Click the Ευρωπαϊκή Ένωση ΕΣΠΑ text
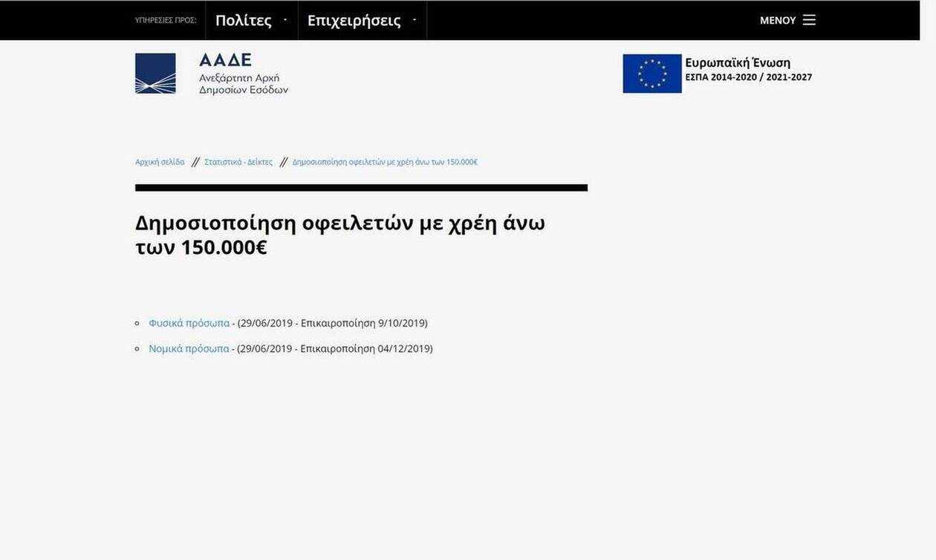Viewport: 936px width, 560px height. 748,70
